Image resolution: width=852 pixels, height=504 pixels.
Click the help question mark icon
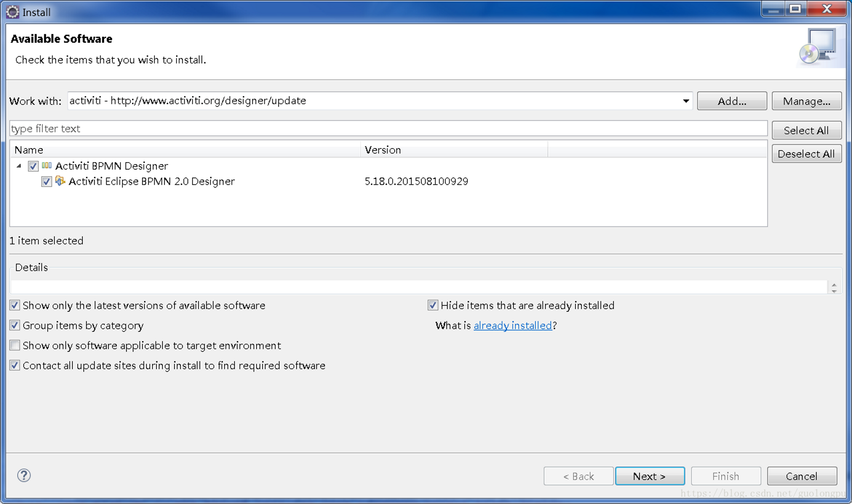pos(24,475)
